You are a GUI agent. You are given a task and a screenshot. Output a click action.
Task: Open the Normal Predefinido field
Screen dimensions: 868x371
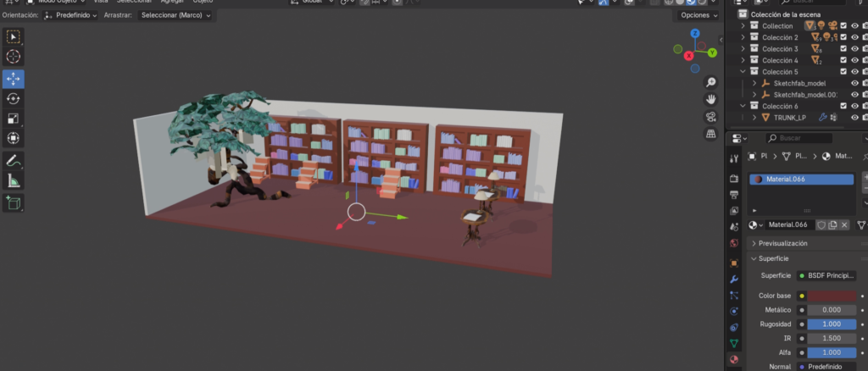click(826, 367)
